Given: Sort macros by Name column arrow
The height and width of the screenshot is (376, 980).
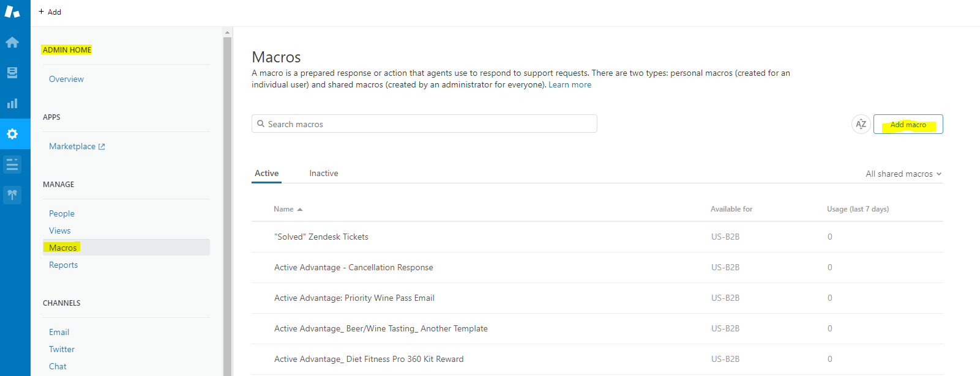Looking at the screenshot, I should pyautogui.click(x=300, y=209).
